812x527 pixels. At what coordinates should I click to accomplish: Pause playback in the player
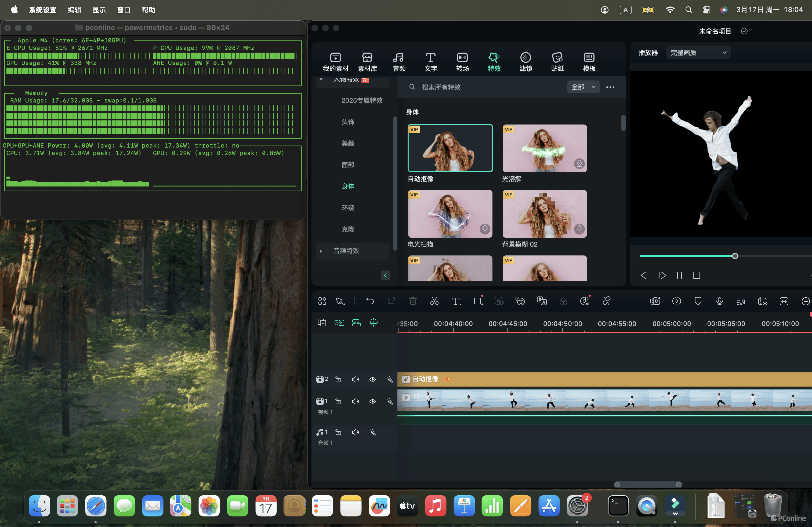679,275
